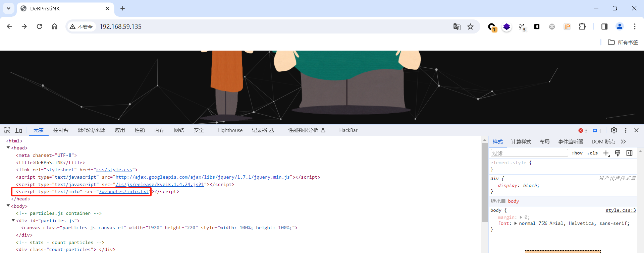Open the black H extension icon

[537, 26]
